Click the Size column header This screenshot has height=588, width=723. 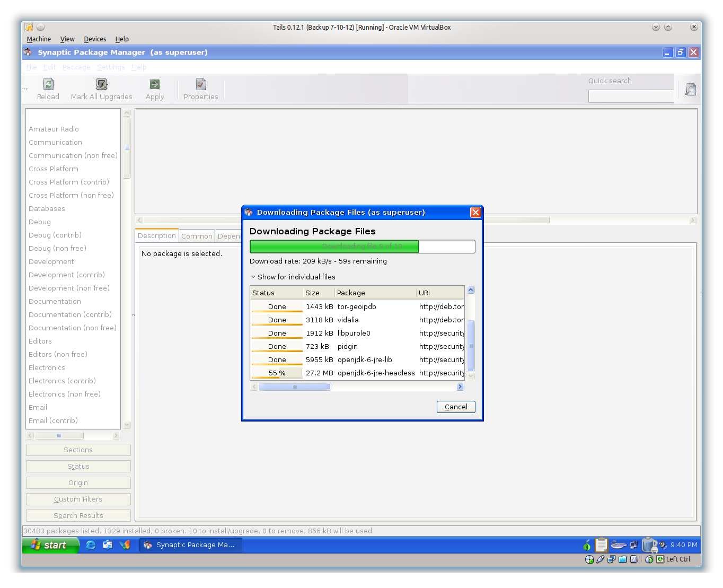(319, 293)
